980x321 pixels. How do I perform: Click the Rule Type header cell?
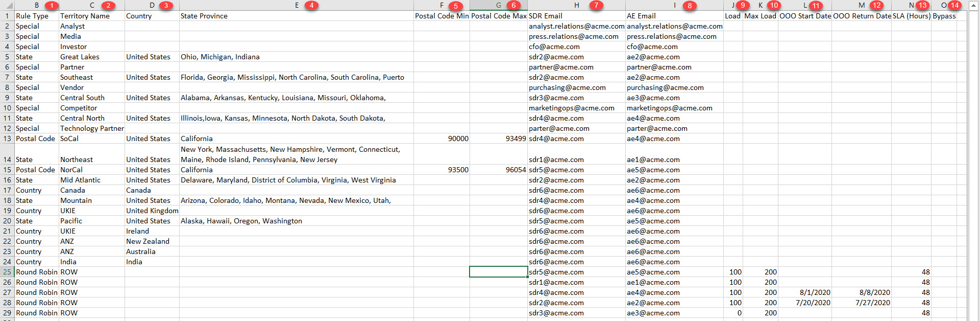coord(36,16)
